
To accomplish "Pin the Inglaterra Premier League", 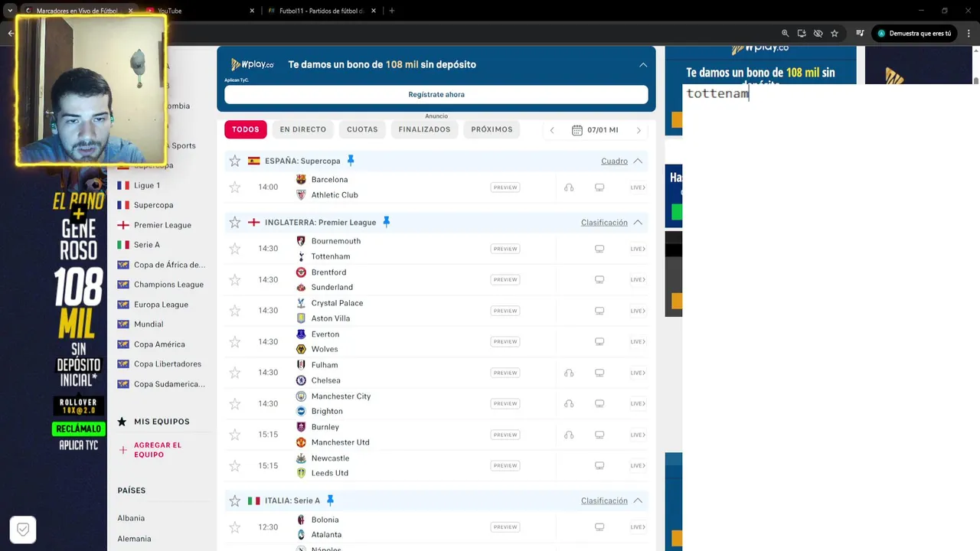I will [x=386, y=222].
